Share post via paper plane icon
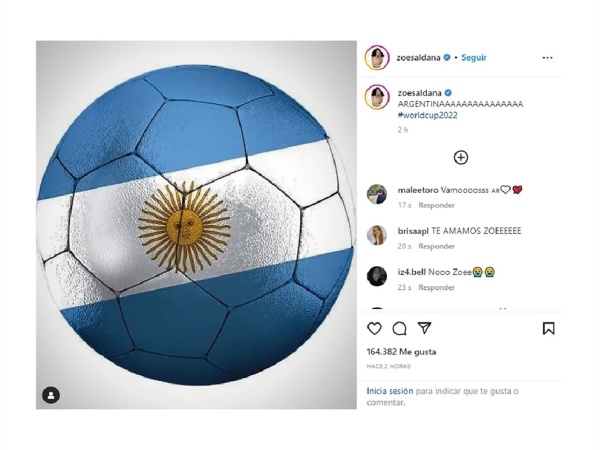 click(x=424, y=328)
